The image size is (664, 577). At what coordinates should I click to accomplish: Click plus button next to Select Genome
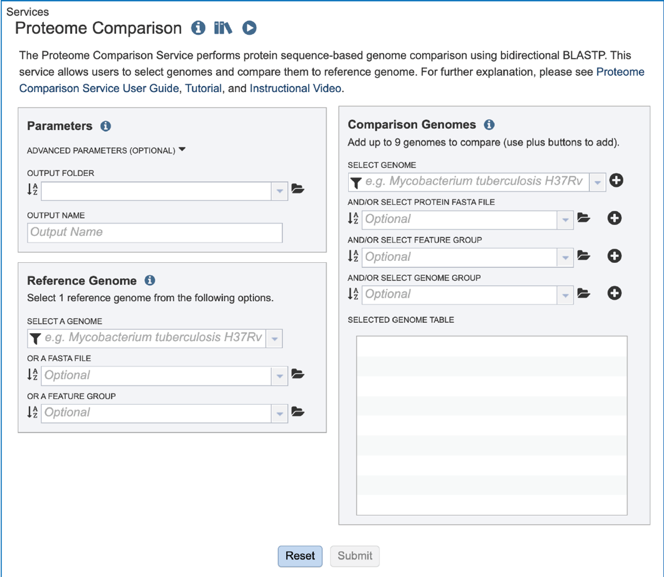[x=616, y=181]
